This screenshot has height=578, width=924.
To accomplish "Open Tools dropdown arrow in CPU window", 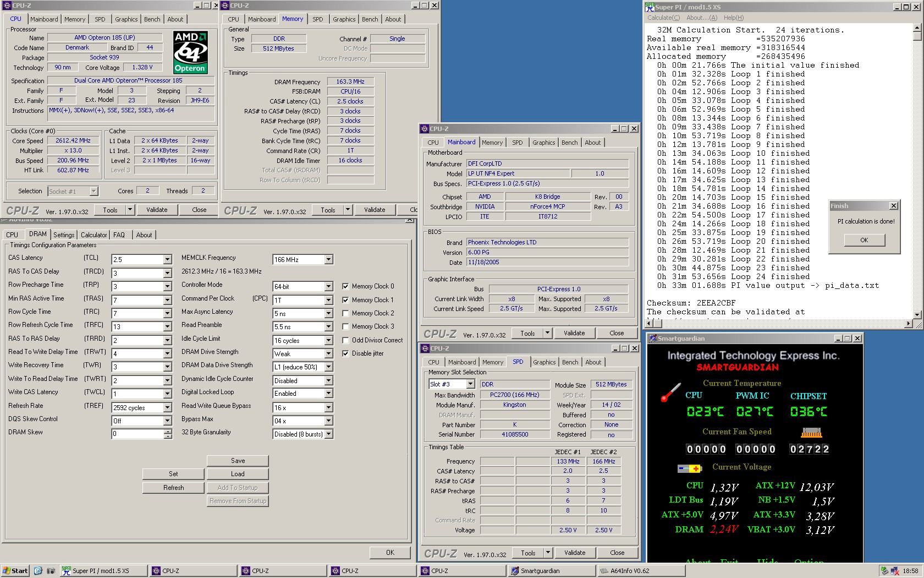I will pyautogui.click(x=130, y=210).
